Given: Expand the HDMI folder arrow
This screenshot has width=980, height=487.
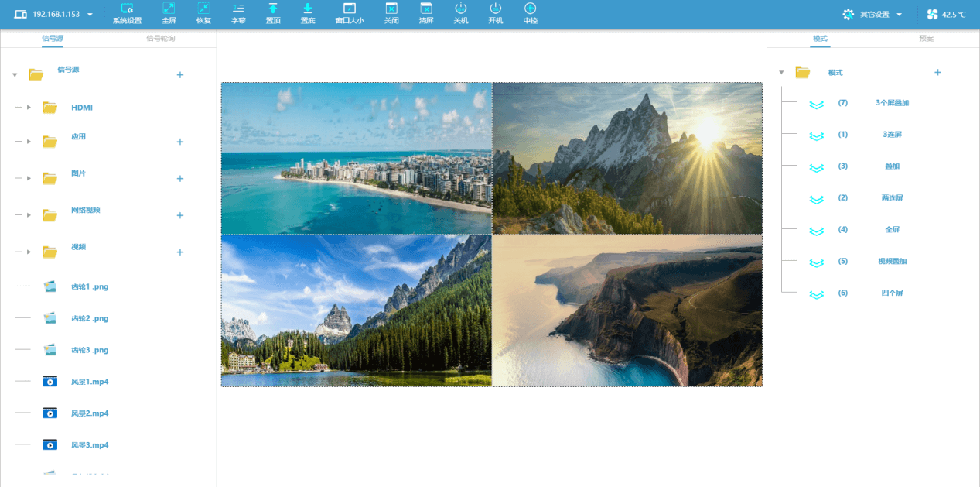Looking at the screenshot, I should (29, 108).
